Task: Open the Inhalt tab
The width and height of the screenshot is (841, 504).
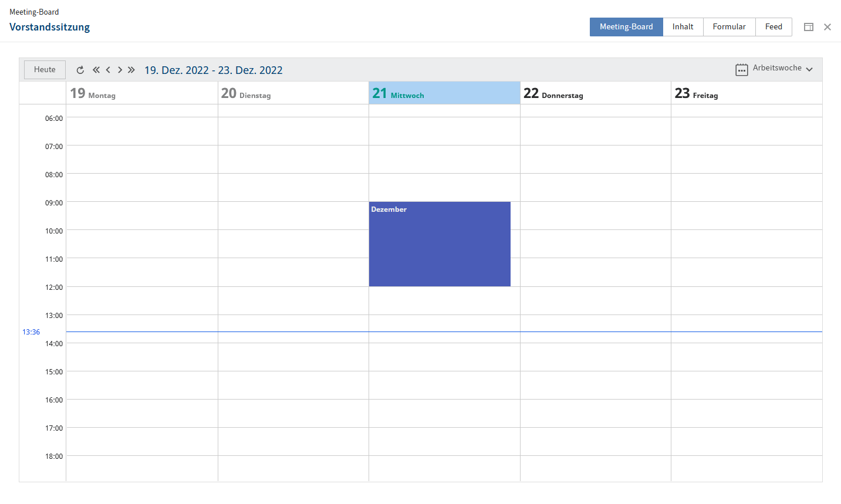Action: point(683,27)
